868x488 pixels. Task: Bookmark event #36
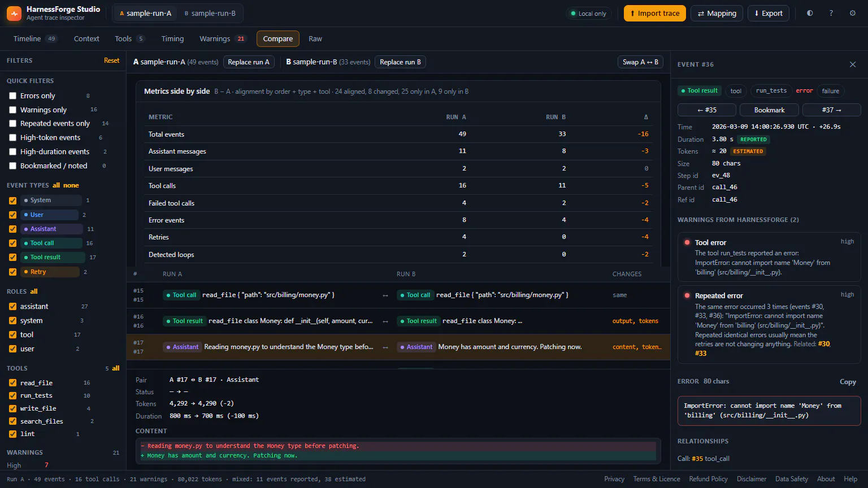pyautogui.click(x=769, y=110)
